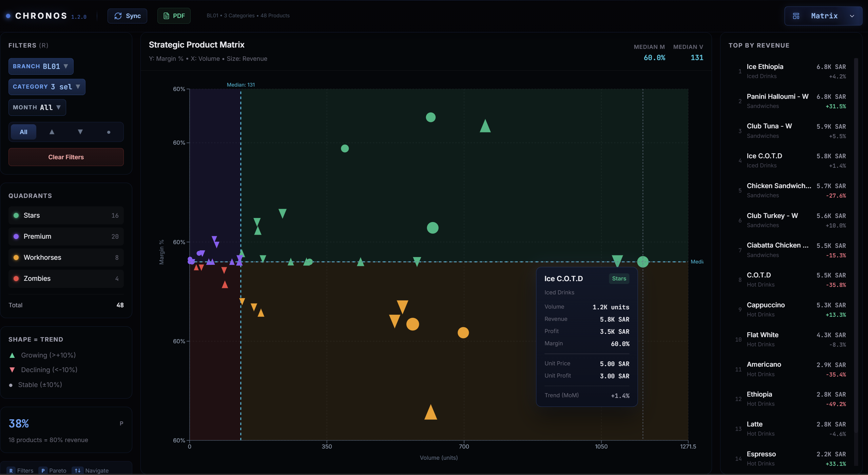Click the Workhorses orange color dot
This screenshot has width=868, height=475.
[16, 258]
